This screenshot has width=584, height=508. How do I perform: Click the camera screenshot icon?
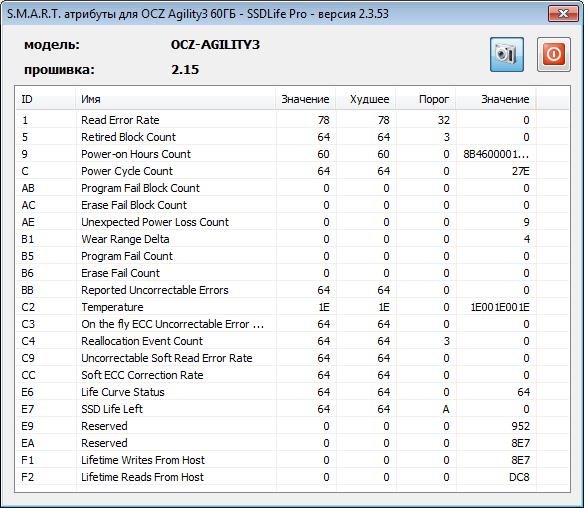[507, 54]
